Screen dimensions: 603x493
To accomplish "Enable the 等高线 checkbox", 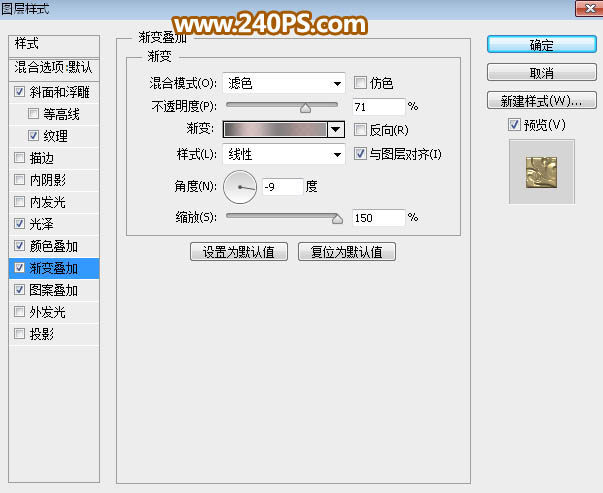I will pyautogui.click(x=33, y=113).
